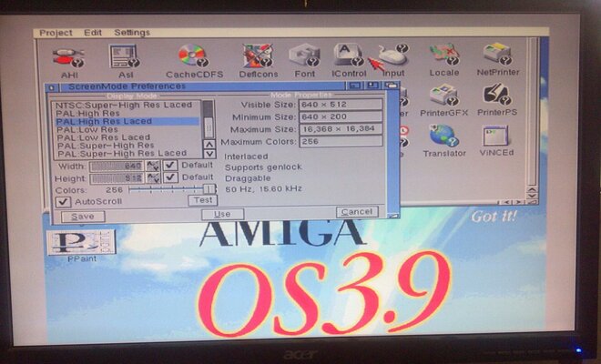601x364 pixels.
Task: Open the PrinterGFX preferences icon
Action: [x=444, y=95]
